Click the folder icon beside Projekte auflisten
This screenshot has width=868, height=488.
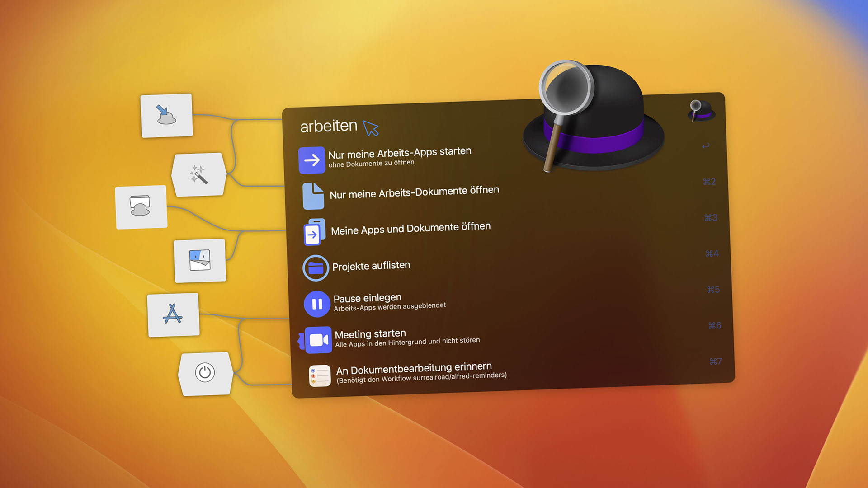coord(316,268)
